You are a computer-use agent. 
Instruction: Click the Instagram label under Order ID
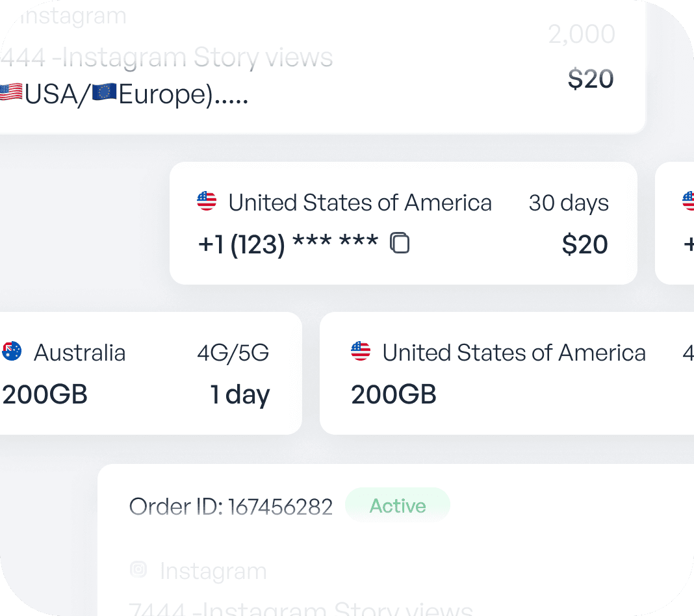click(x=213, y=571)
